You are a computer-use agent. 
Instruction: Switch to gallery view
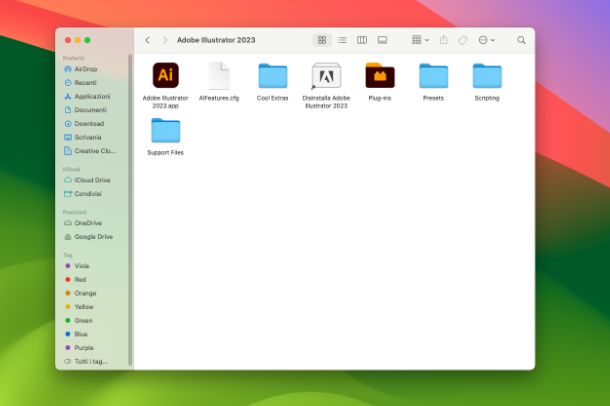coord(382,40)
